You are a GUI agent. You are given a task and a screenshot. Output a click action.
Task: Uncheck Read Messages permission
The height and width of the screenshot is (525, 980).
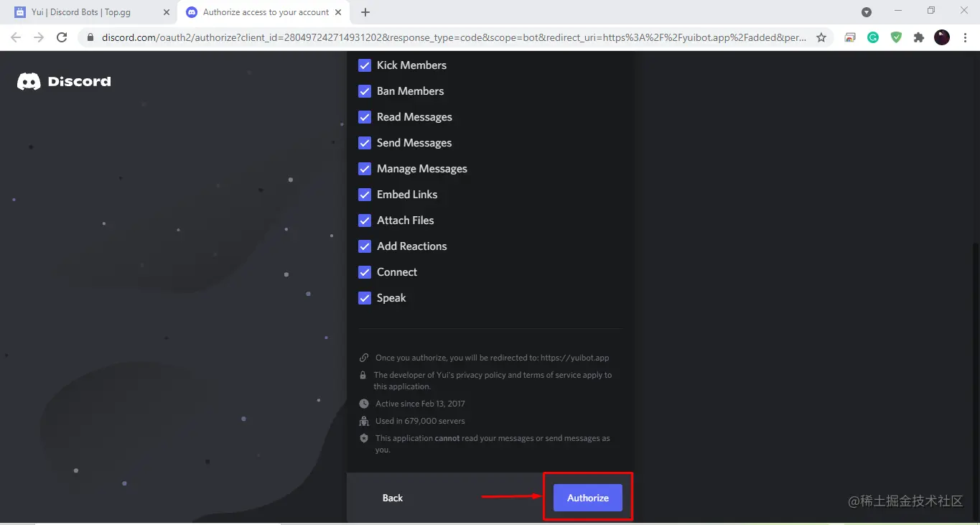click(x=365, y=117)
